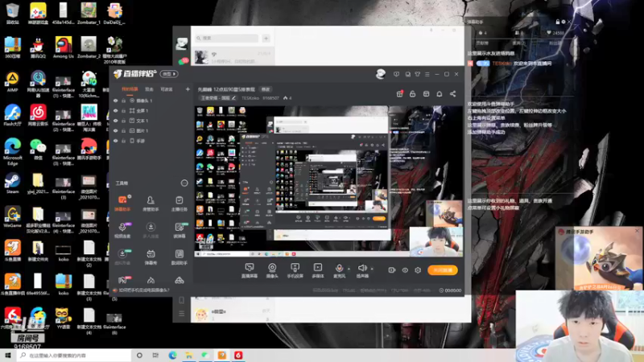Viewport: 644px width, 362px height.
Task: Click the preview eye icon beside settings gear
Action: (405, 270)
